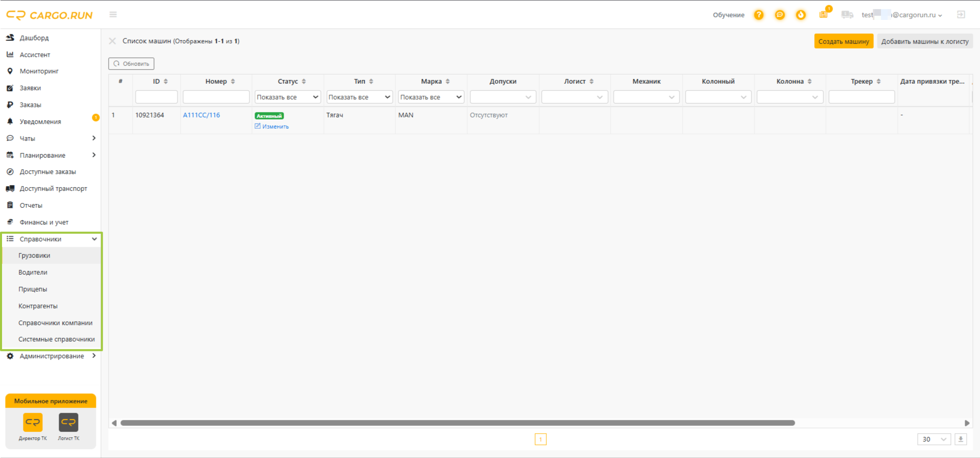
Task: Open the Колонный filter dropdown
Action: [x=718, y=97]
